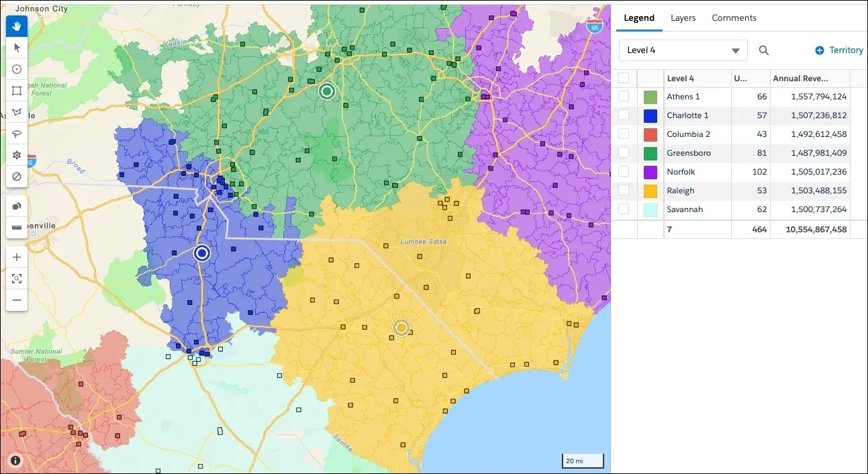Sort by the U... units column header
Image resolution: width=868 pixels, height=474 pixels.
pyautogui.click(x=750, y=79)
